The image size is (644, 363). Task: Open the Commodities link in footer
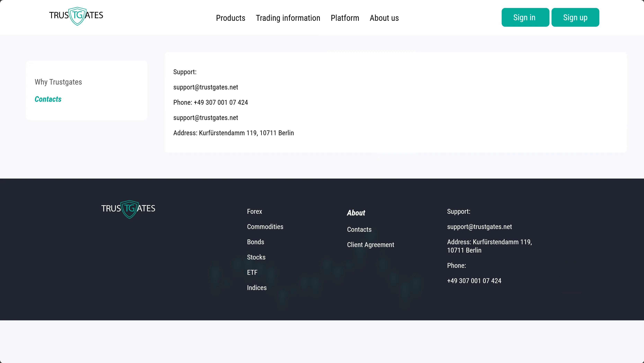(x=265, y=227)
